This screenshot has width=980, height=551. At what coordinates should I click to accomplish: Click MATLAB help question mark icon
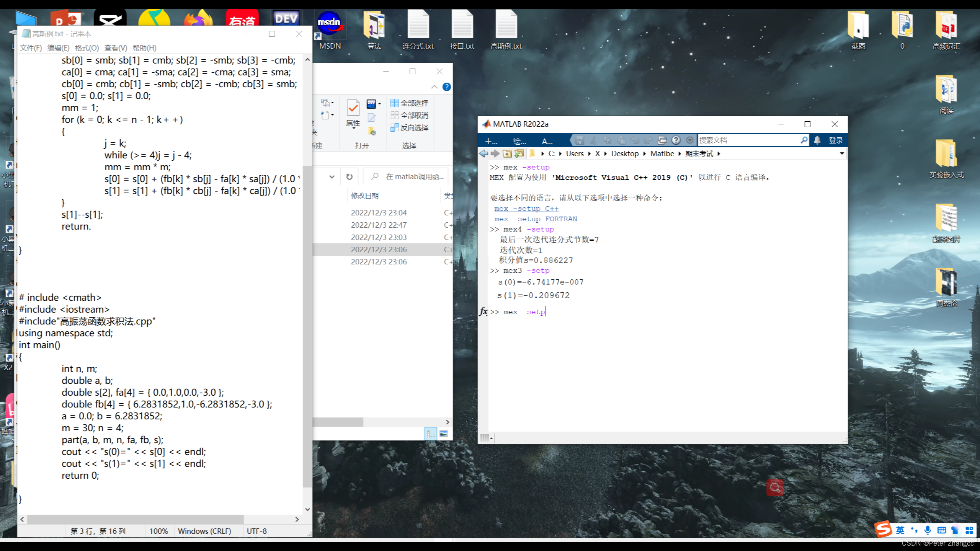click(676, 140)
